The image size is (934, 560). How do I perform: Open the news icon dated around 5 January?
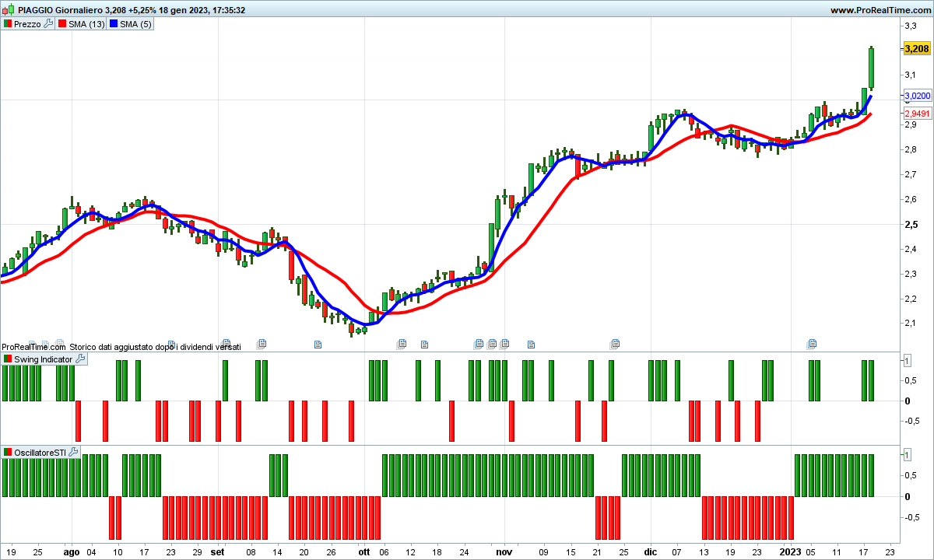tap(812, 343)
